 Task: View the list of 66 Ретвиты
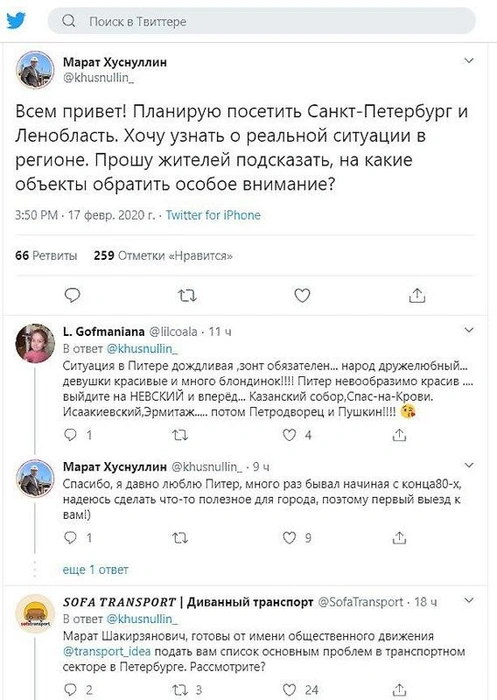pyautogui.click(x=46, y=256)
